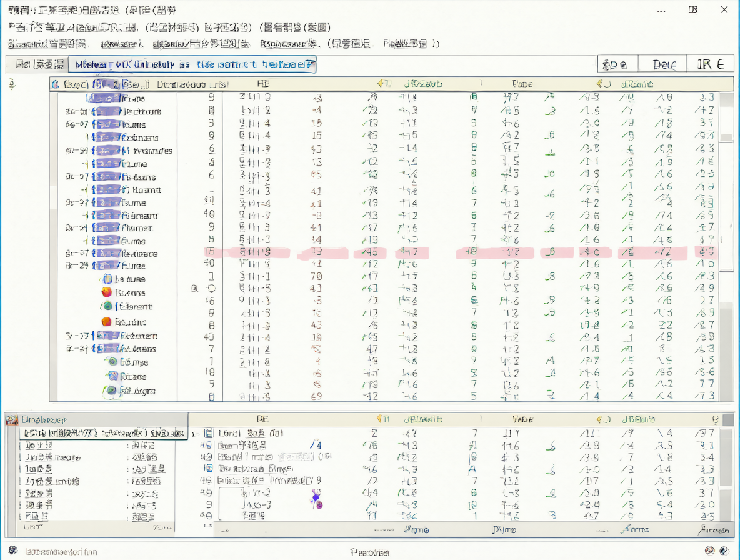Screen dimensions: 740x560
Task: Click the orange icon just above the numbered tree rows
Action: [x=107, y=322]
